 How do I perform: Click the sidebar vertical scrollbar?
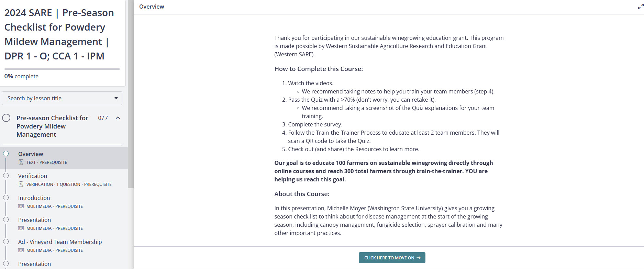point(131,103)
